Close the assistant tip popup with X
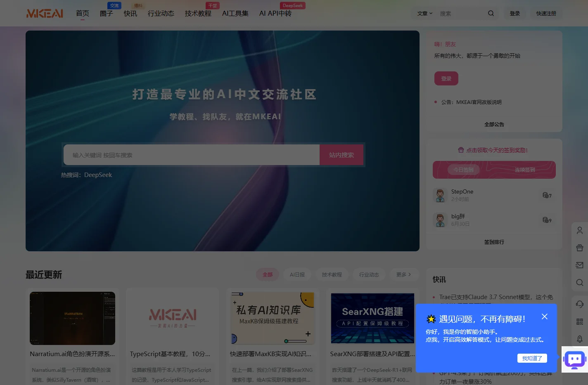588x385 pixels. coord(545,317)
